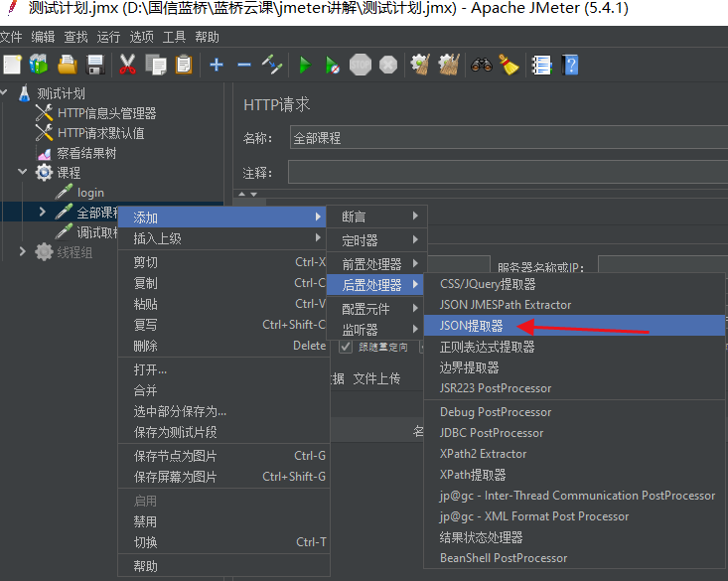Choose XPath提取器 menu item

click(574, 475)
